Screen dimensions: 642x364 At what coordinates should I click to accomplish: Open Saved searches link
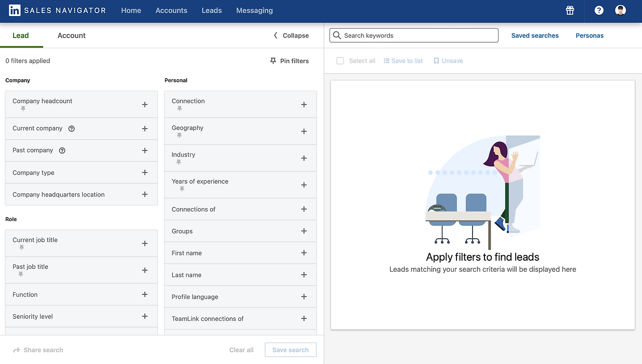coord(535,36)
